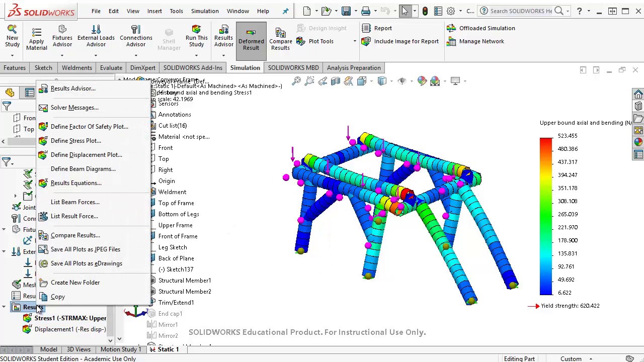
Task: Open the Fixtures Advisor tool
Action: [62, 36]
